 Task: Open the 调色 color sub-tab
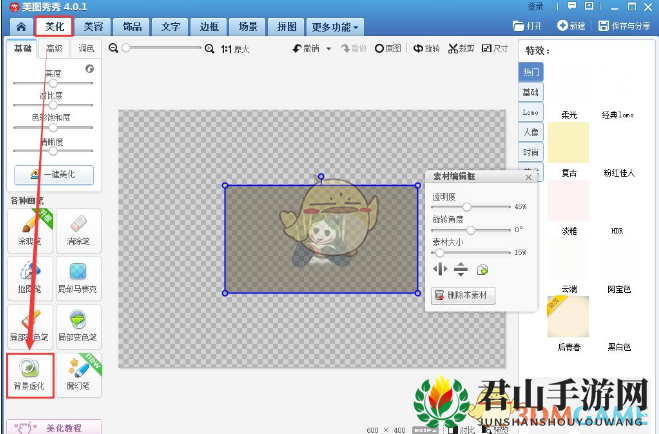coord(86,48)
